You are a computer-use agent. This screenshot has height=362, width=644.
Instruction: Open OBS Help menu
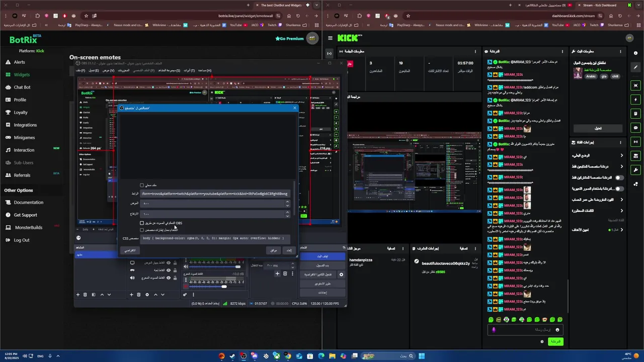click(205, 70)
